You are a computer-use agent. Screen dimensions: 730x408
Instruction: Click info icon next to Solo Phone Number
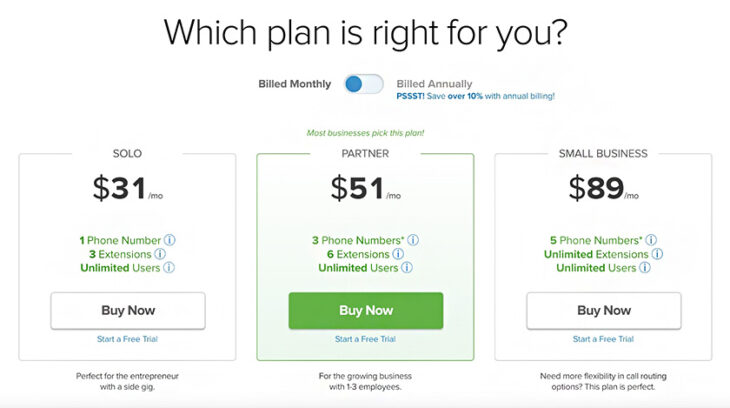(169, 240)
